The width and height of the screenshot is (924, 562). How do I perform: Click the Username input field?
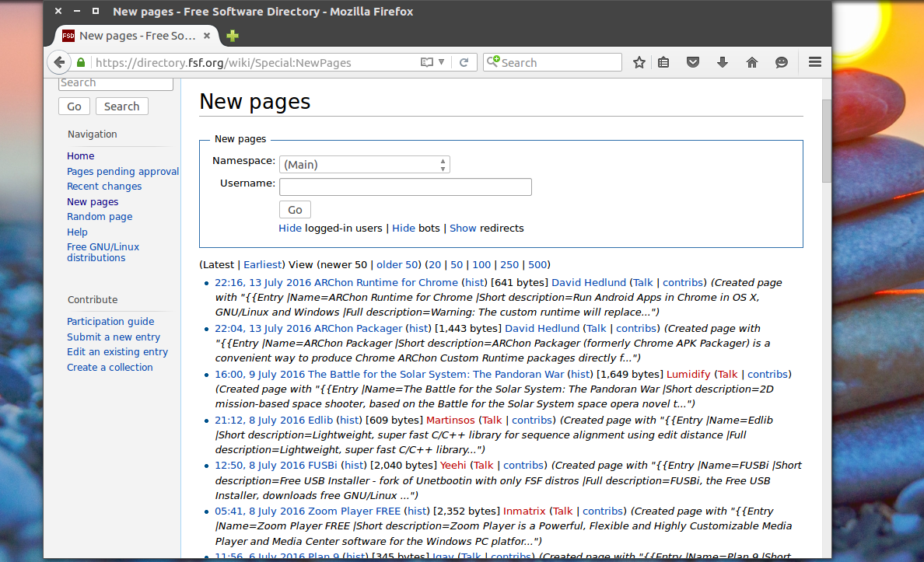point(405,187)
